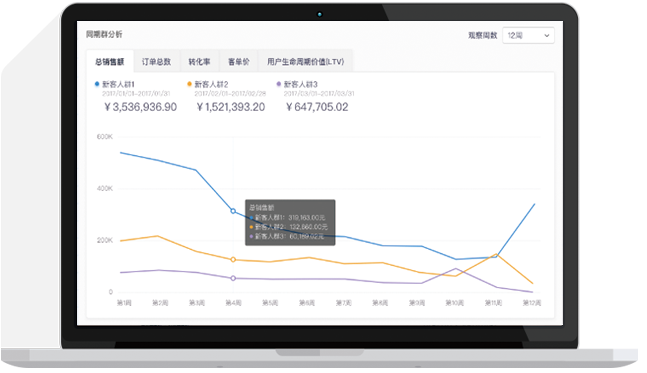Click the orange week 4 data point marker

coord(233,260)
